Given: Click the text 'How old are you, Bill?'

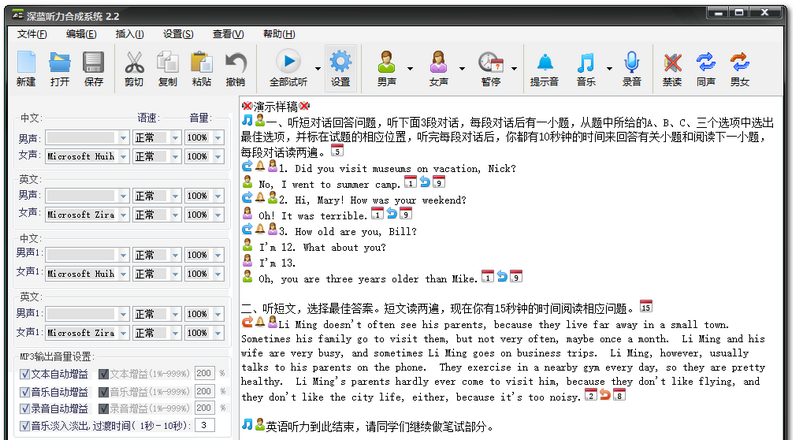Looking at the screenshot, I should [x=356, y=232].
